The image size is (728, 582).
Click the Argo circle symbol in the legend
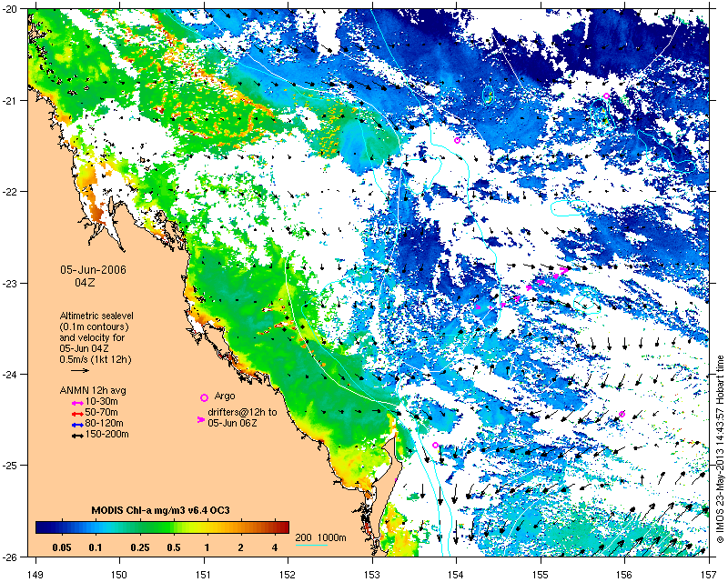204,397
